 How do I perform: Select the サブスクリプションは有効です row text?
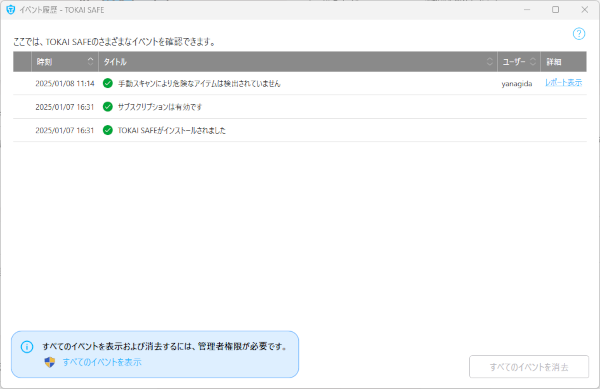click(160, 107)
